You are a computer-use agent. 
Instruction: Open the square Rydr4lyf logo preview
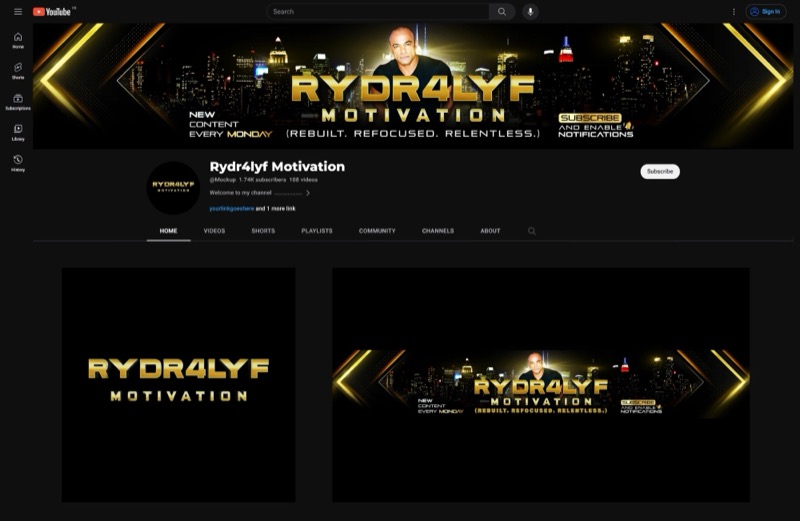[179, 385]
